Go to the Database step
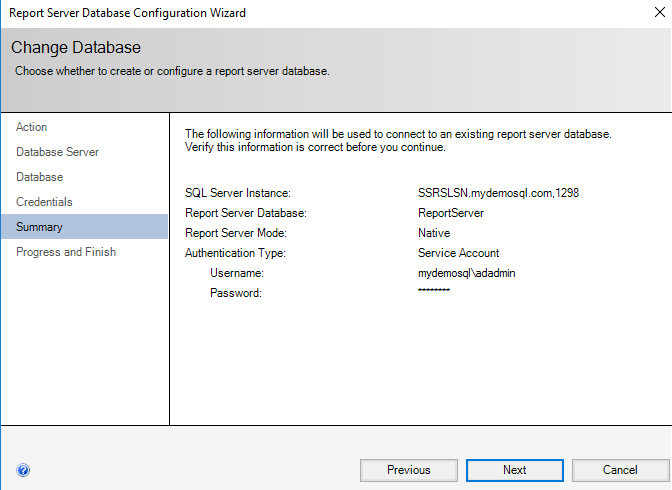The height and width of the screenshot is (490, 672). coord(40,177)
